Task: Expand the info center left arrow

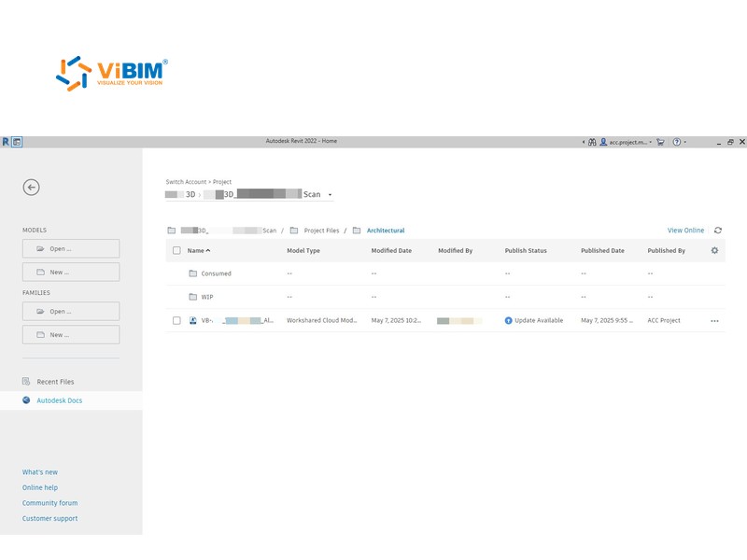Action: coord(584,142)
